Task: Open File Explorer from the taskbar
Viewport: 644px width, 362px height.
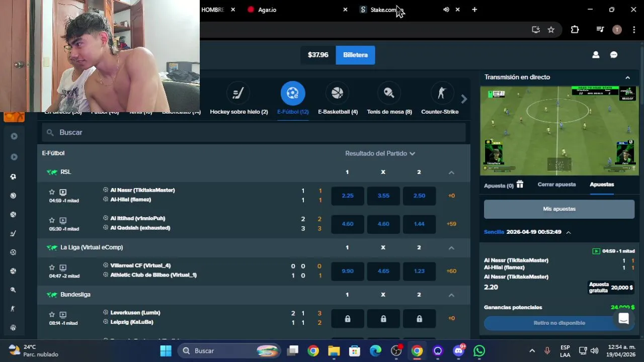Action: (x=334, y=350)
